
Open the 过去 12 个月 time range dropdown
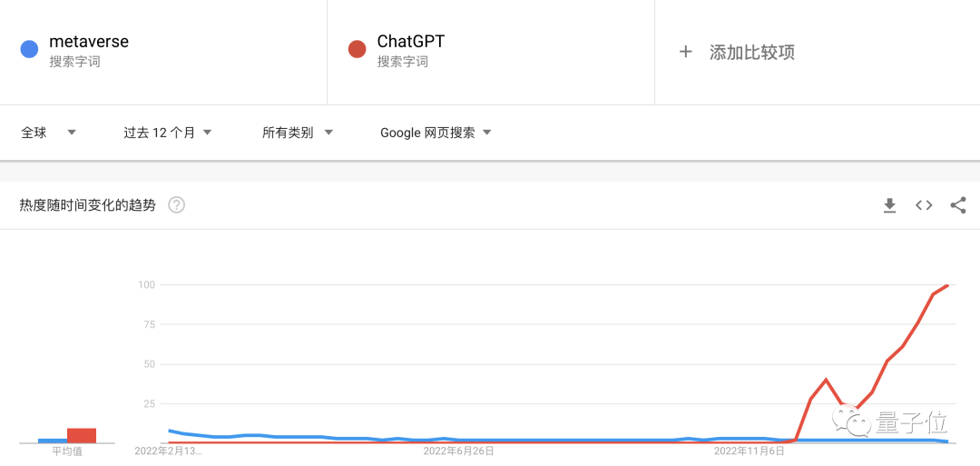pyautogui.click(x=168, y=133)
